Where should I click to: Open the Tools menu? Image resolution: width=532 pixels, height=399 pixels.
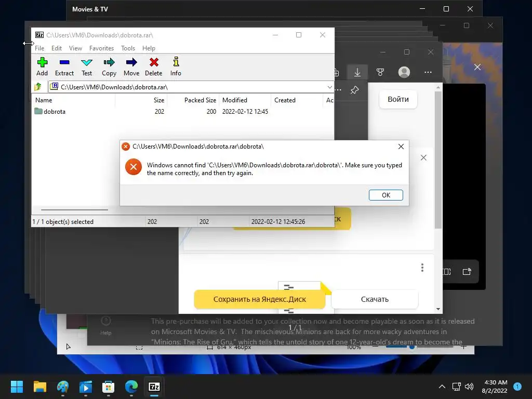[x=128, y=48]
